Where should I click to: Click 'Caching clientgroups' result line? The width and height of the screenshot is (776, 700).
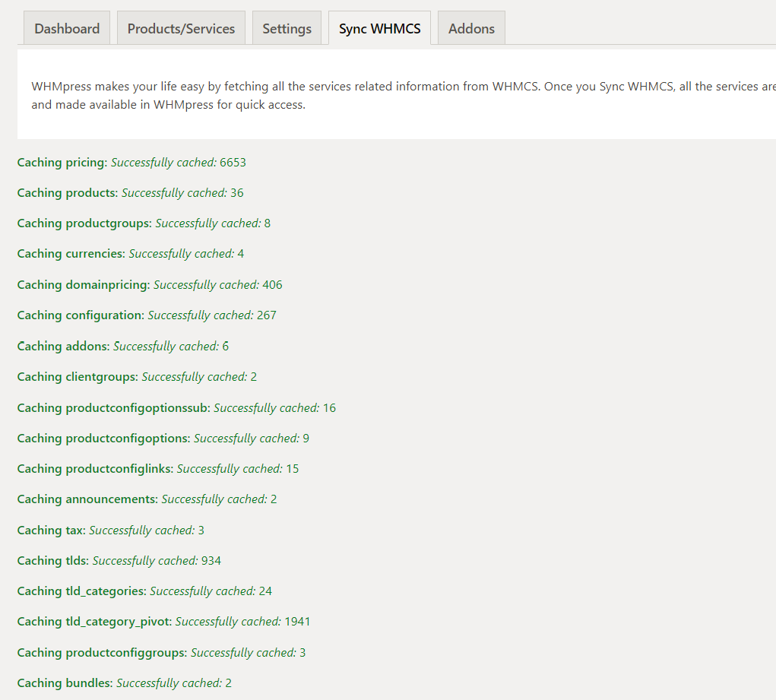tap(137, 377)
